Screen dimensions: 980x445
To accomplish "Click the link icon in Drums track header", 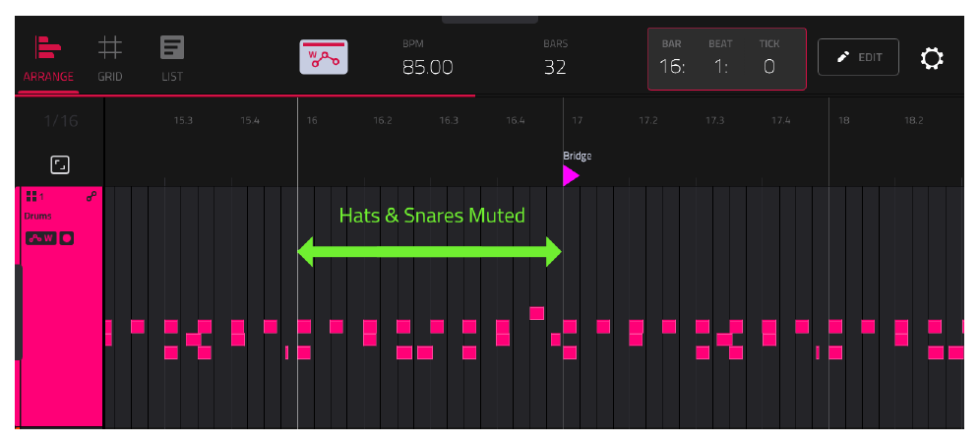I will tap(92, 196).
